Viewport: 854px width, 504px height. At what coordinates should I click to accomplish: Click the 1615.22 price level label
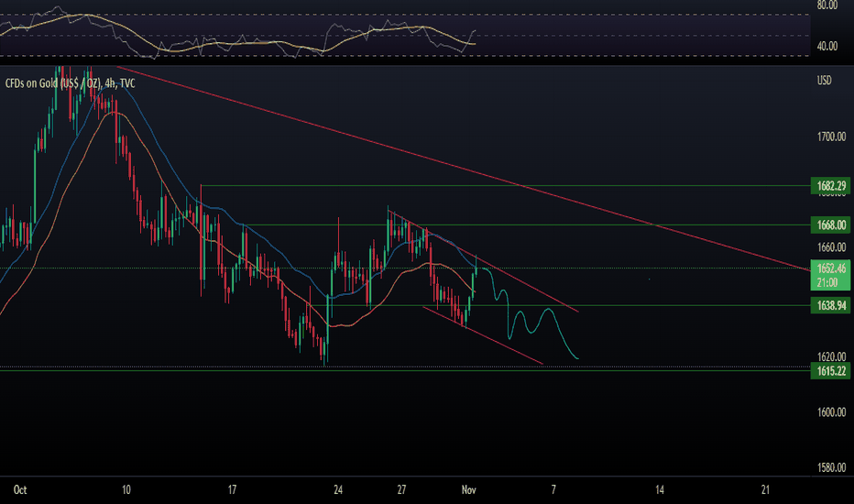pyautogui.click(x=830, y=371)
